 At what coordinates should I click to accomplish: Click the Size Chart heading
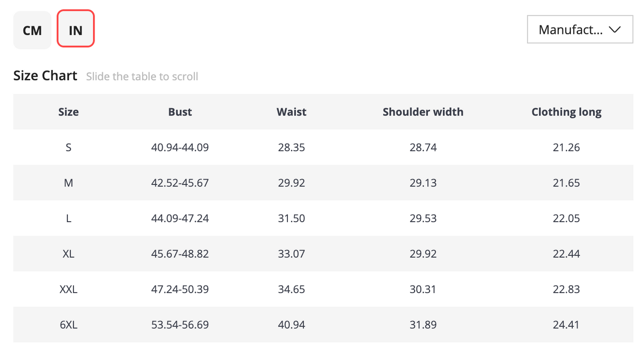coord(45,75)
